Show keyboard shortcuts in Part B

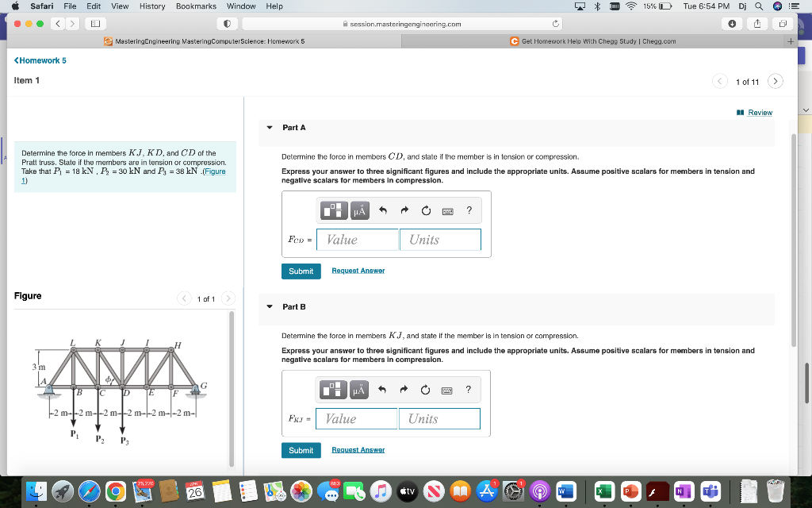[447, 391]
